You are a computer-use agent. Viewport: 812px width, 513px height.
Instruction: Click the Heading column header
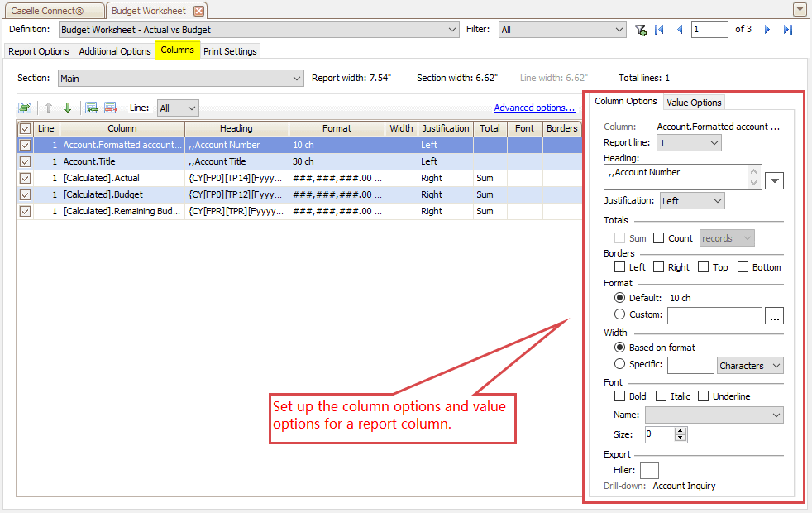pyautogui.click(x=236, y=128)
